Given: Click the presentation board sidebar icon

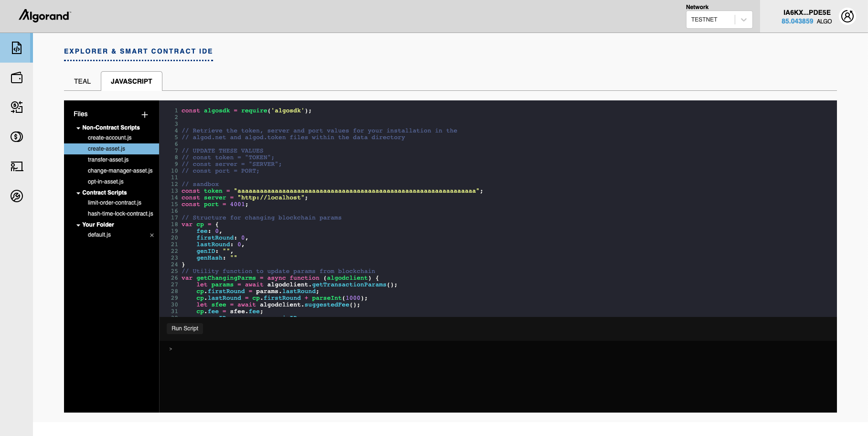Looking at the screenshot, I should tap(16, 166).
